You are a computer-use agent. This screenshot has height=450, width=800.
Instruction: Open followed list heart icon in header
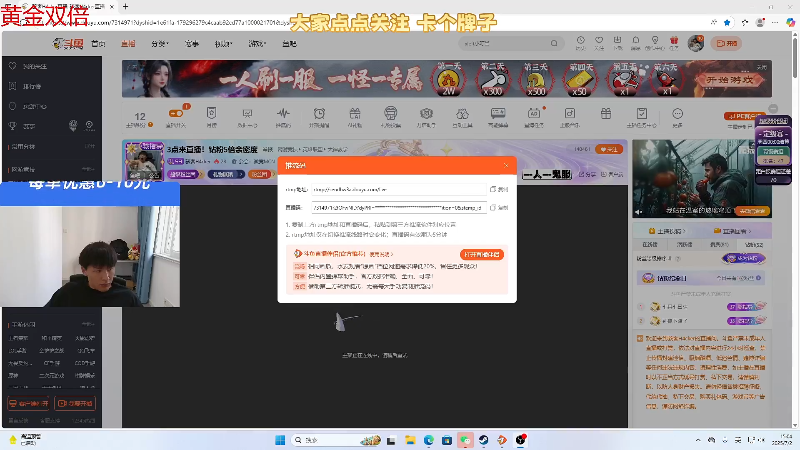pyautogui.click(x=599, y=42)
